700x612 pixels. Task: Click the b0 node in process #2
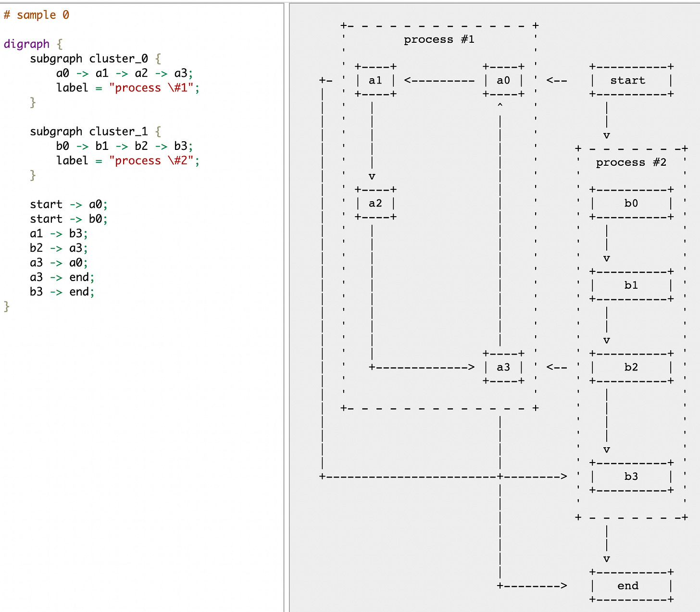(630, 203)
